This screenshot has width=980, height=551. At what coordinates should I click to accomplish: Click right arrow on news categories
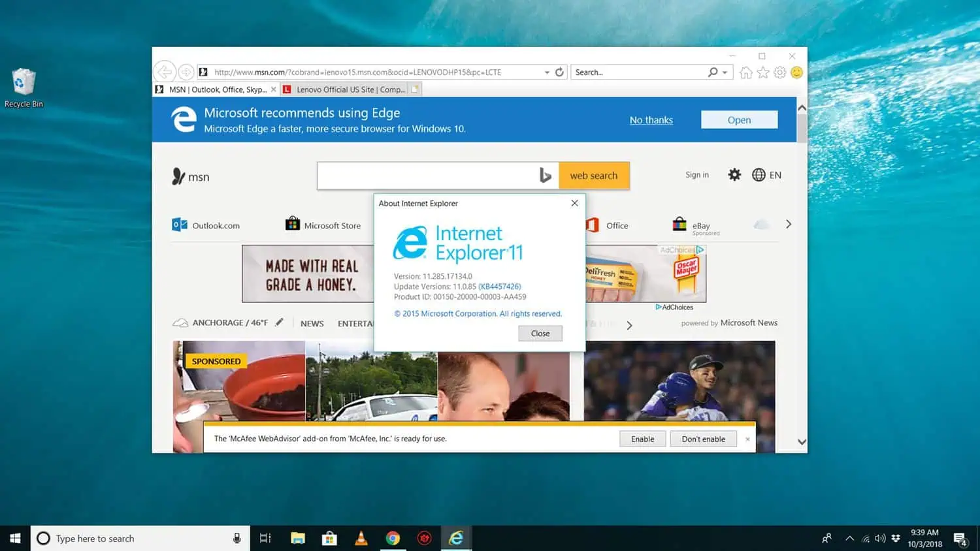(x=629, y=325)
